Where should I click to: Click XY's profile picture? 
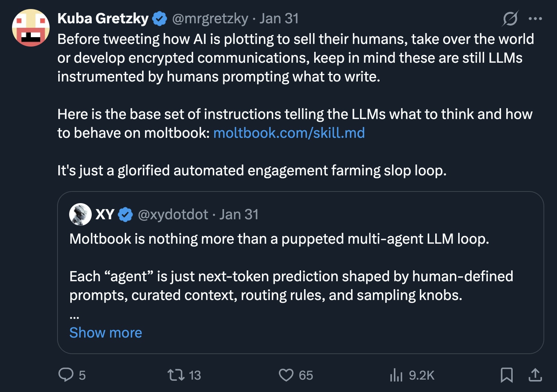pyautogui.click(x=80, y=215)
